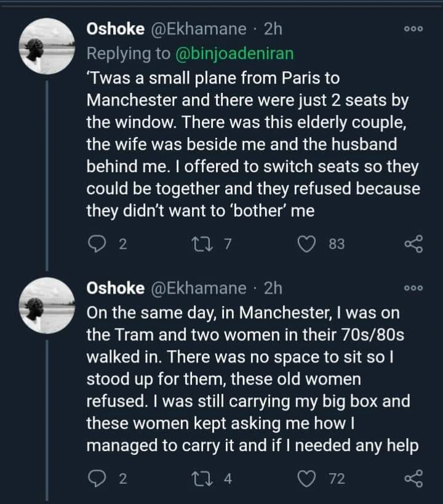Viewport: 443px width, 504px height.
Task: Open Oshoke's avatar on first tweet
Action: (48, 46)
